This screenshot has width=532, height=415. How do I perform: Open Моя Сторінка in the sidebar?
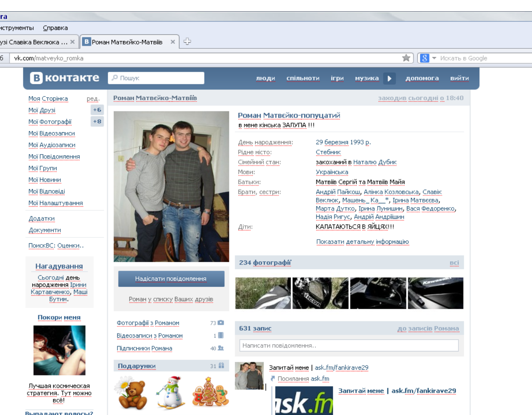pos(48,99)
